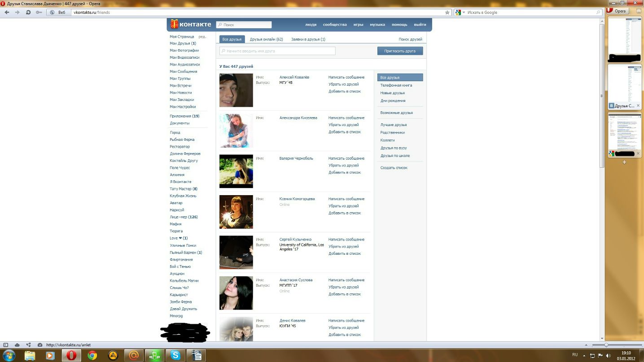Open the Windows Start menu

click(x=9, y=356)
